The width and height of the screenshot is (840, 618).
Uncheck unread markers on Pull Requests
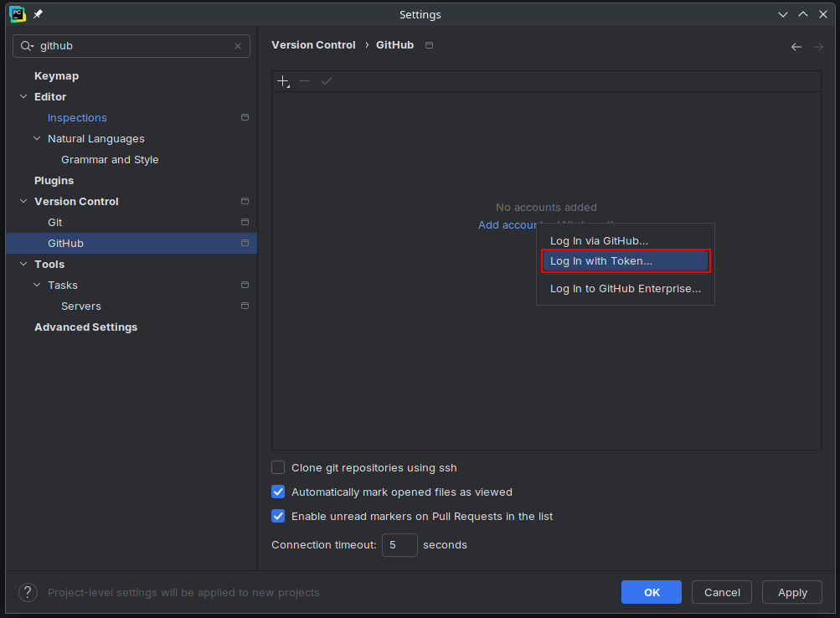point(277,516)
